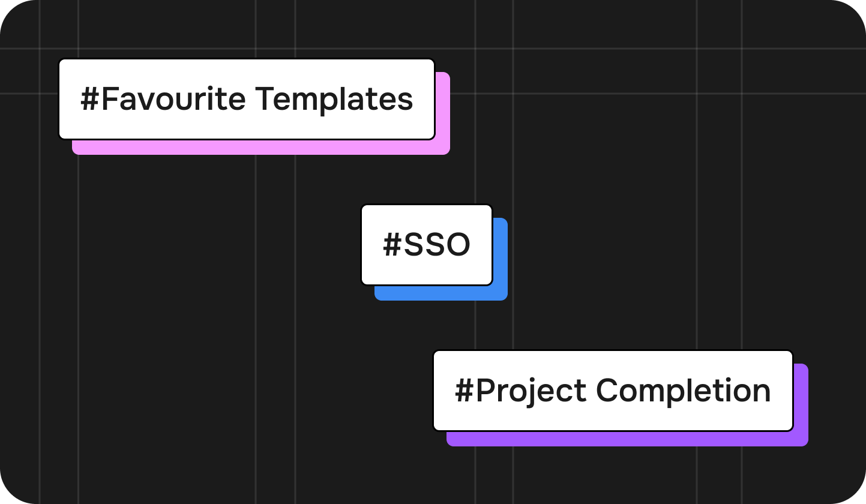The height and width of the screenshot is (504, 866).
Task: Click the letter F in Favourite
Action: click(109, 100)
